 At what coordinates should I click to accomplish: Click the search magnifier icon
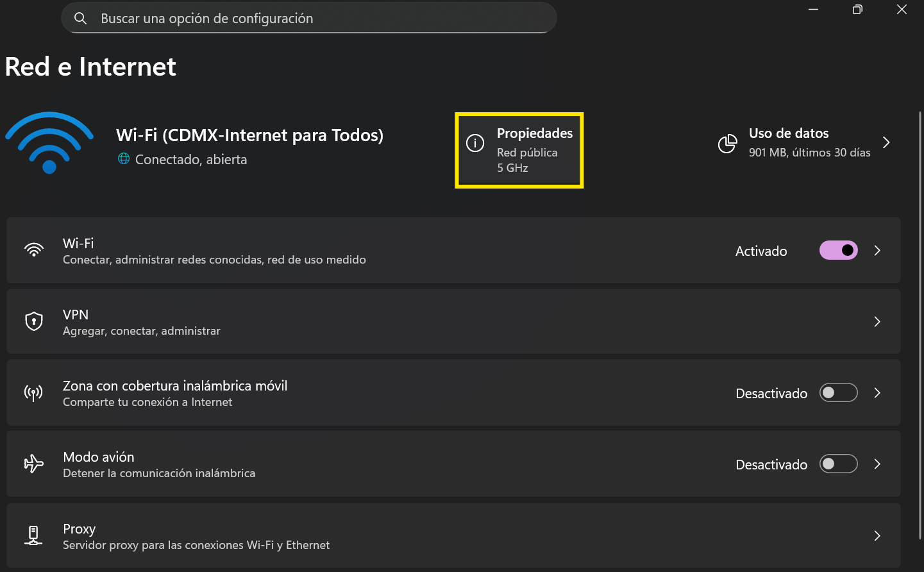pos(80,18)
